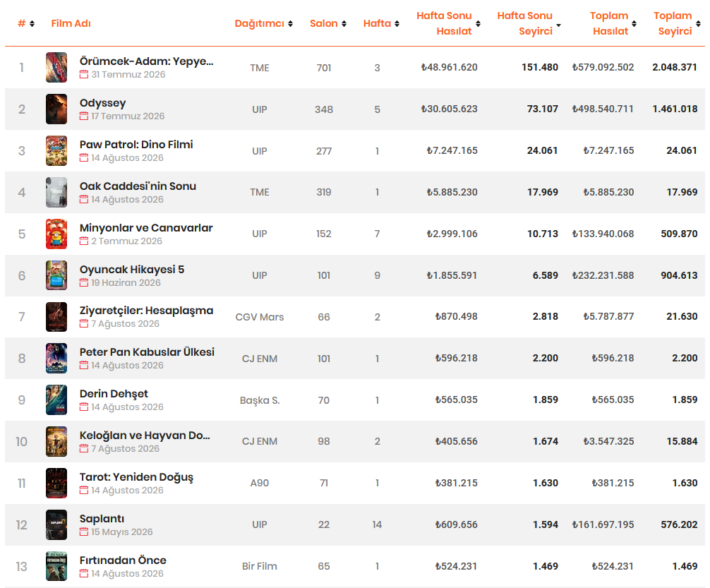
Task: Click the Film Adı column header
Action: tap(71, 23)
